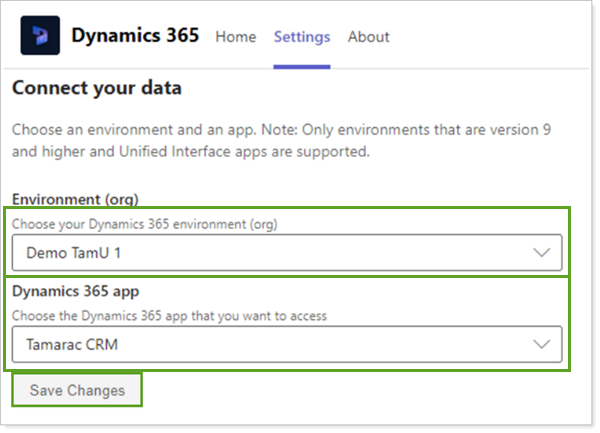Click empty header area right of About
Viewport: 600px width, 433px height.
490,37
